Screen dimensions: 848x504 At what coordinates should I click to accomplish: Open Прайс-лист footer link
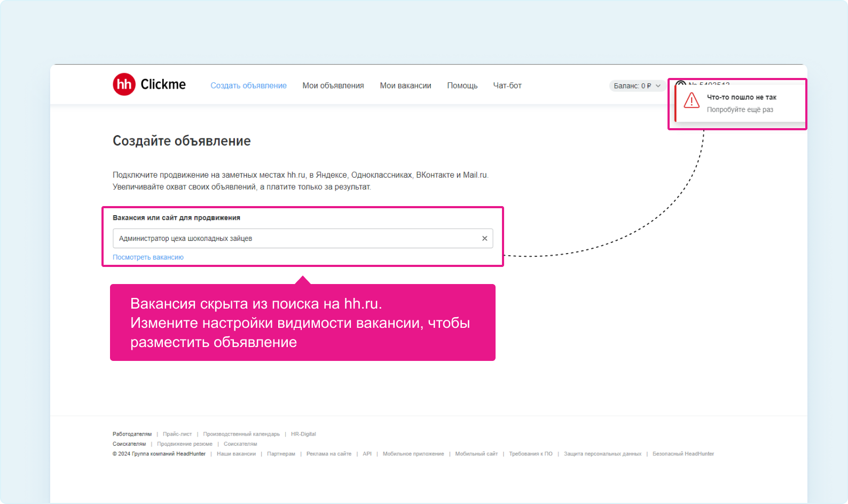click(x=177, y=434)
